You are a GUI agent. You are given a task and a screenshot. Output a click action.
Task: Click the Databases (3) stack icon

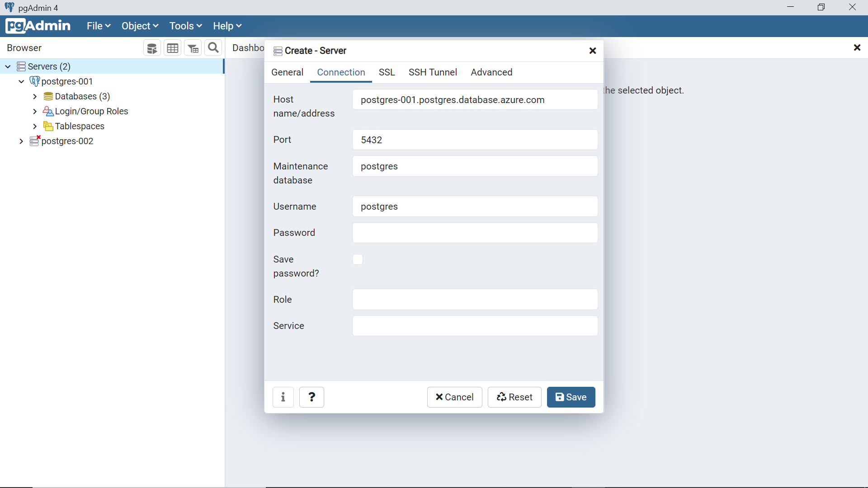click(48, 96)
